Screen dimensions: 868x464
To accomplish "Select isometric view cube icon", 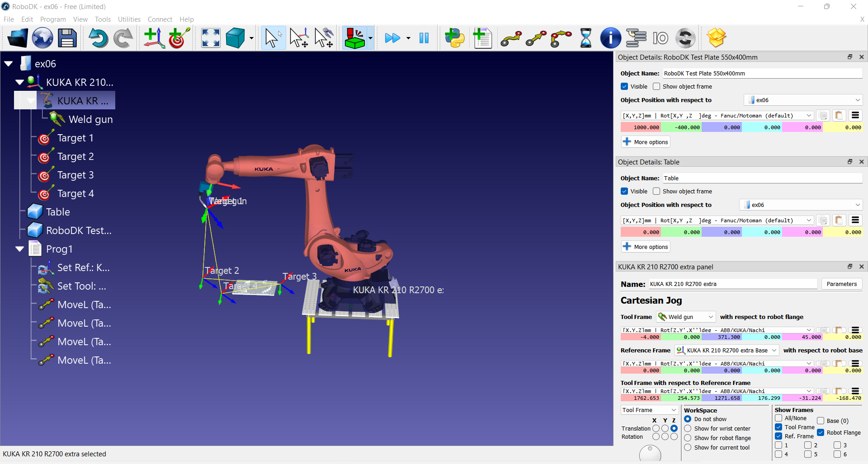I will (236, 38).
